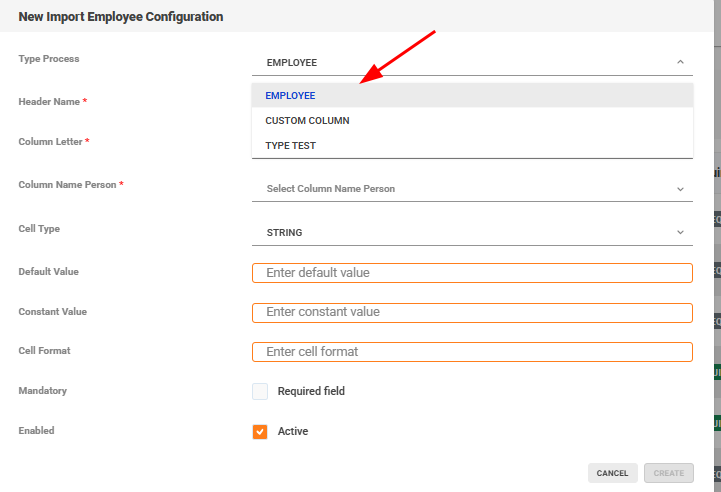Select EMPLOYEE option from the list

[290, 96]
